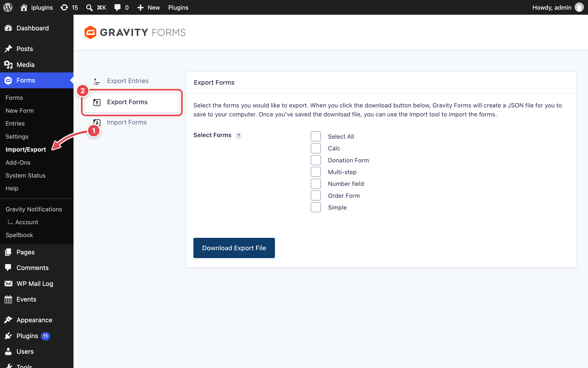Click the Export Entries icon

pyautogui.click(x=97, y=81)
